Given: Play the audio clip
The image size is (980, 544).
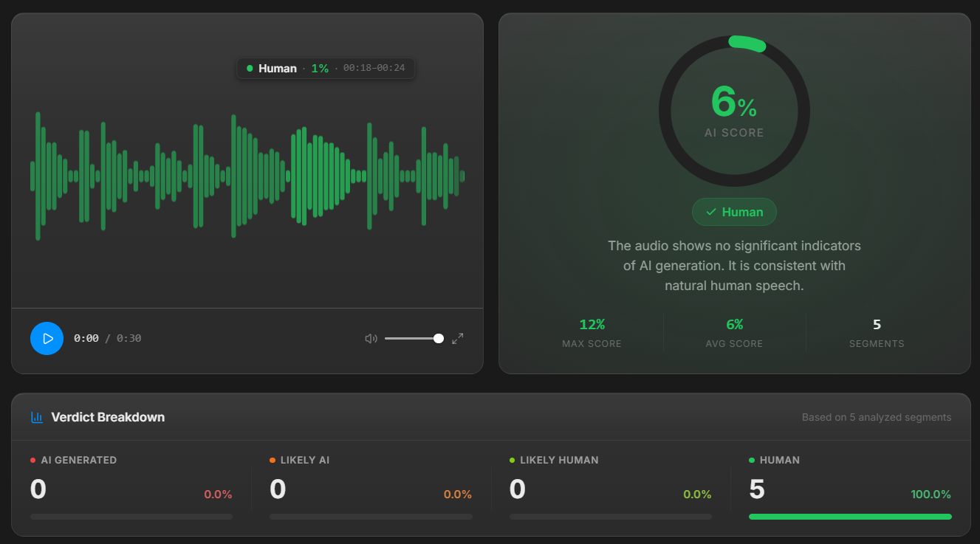Looking at the screenshot, I should tap(47, 338).
